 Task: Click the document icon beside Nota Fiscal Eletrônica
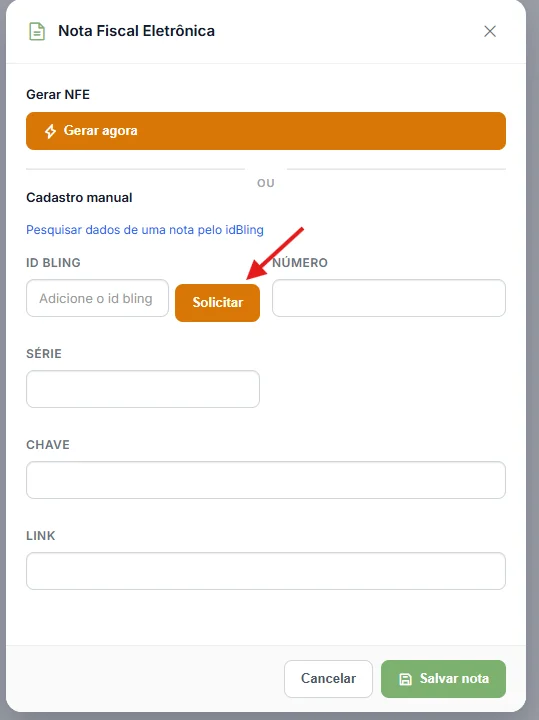pyautogui.click(x=37, y=31)
